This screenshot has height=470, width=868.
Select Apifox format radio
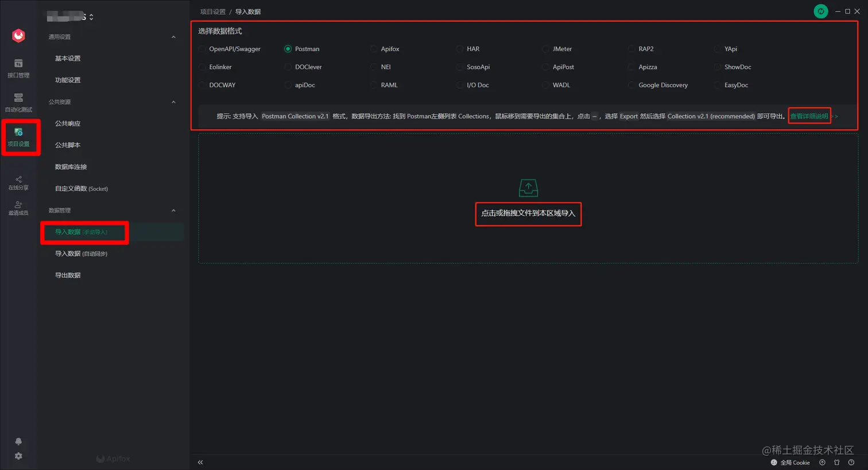(x=374, y=49)
